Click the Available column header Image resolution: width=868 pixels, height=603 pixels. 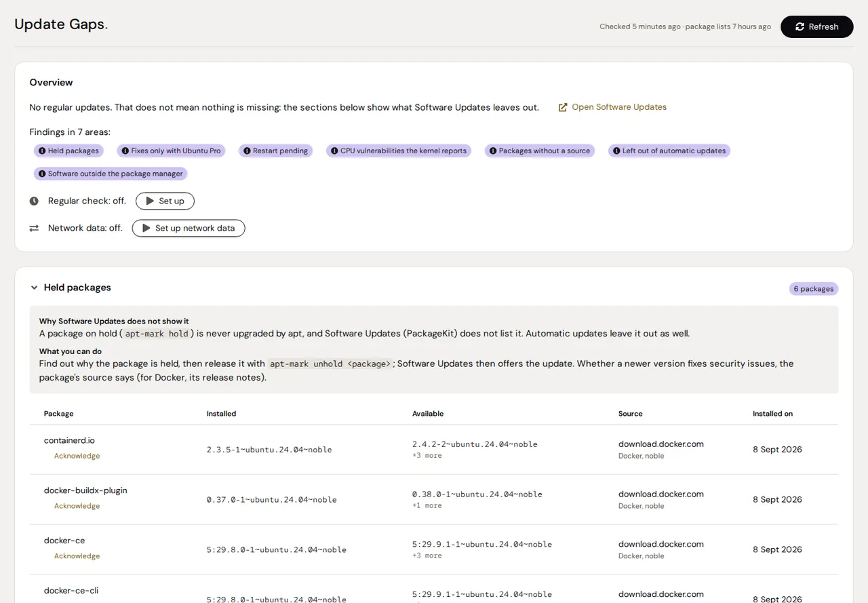point(428,414)
